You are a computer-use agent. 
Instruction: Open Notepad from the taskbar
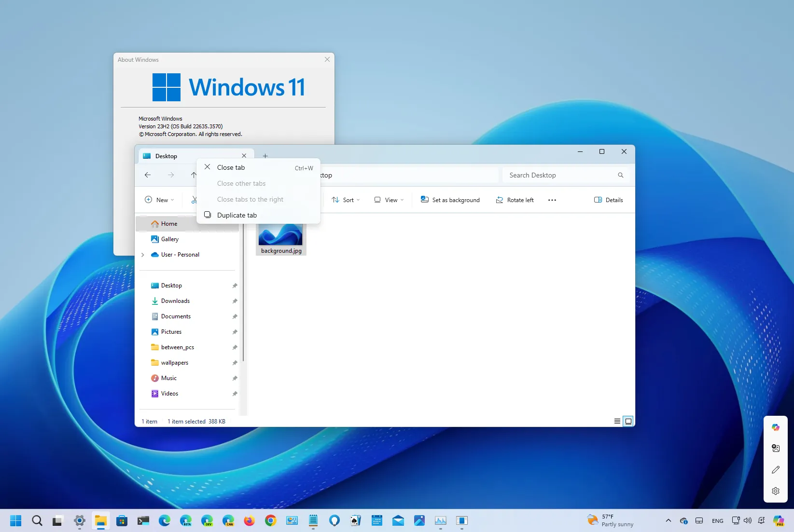point(313,520)
